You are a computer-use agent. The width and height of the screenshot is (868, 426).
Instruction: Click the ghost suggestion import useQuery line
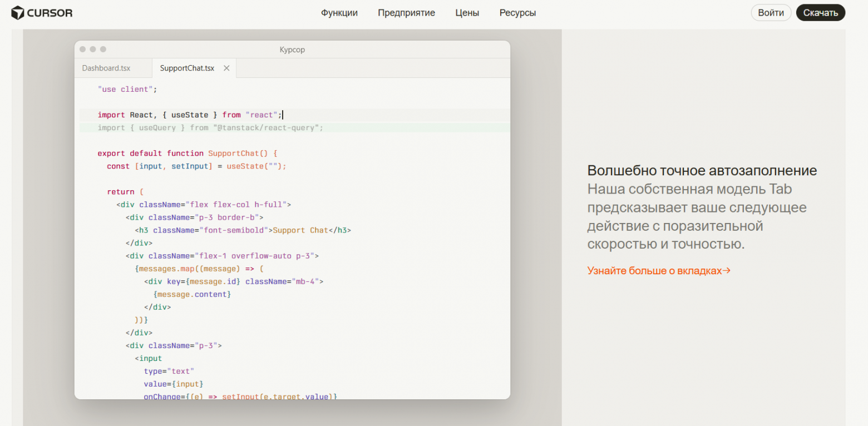pos(210,128)
